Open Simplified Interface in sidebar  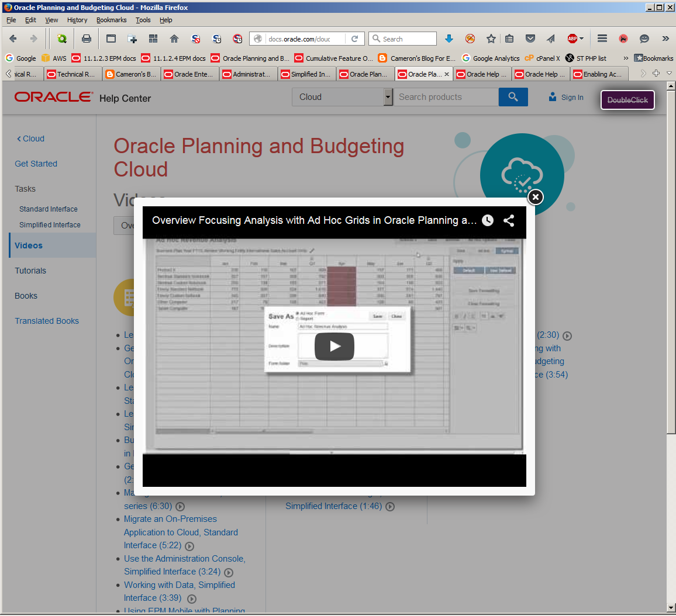click(x=50, y=225)
